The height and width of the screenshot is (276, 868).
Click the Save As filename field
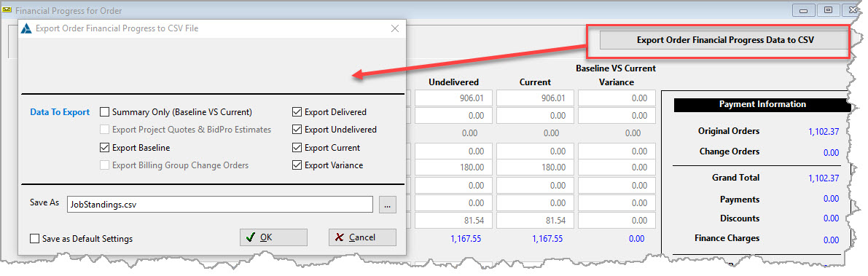click(219, 204)
